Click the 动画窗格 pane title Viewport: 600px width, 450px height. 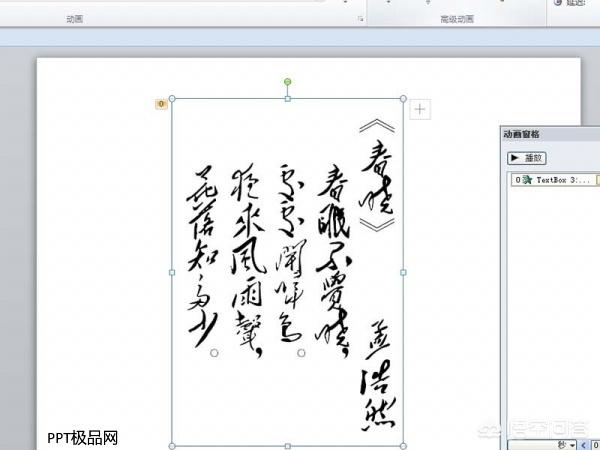pyautogui.click(x=522, y=134)
